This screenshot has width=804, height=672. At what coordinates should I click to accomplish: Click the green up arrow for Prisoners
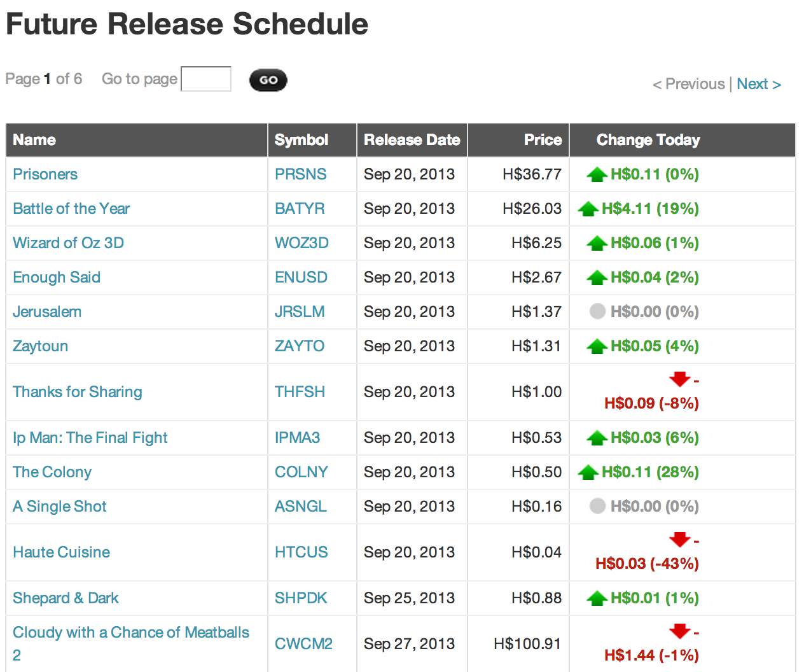tap(596, 174)
